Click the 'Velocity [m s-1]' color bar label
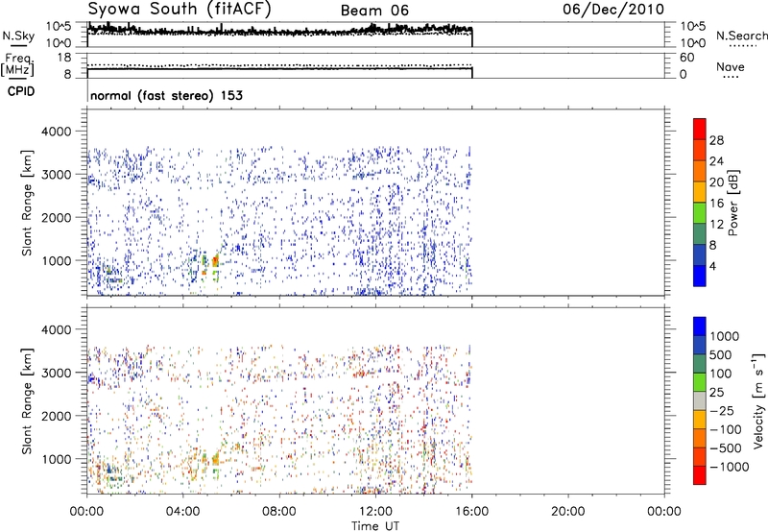Image resolution: width=768 pixels, height=532 pixels. (x=758, y=401)
